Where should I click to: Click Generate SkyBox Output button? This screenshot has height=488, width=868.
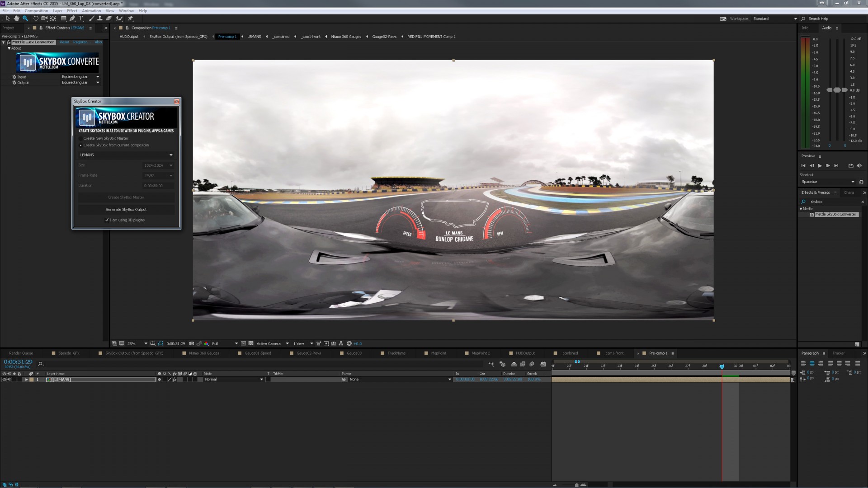tap(126, 210)
